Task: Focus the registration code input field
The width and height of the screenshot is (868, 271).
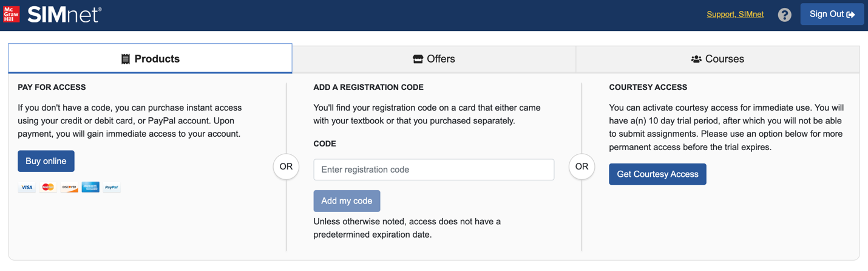Action: pos(434,170)
